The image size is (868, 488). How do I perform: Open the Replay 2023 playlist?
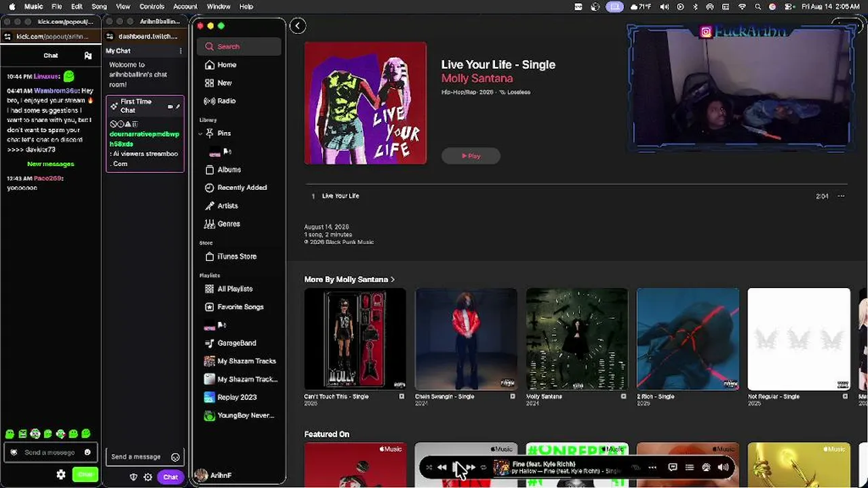(237, 397)
